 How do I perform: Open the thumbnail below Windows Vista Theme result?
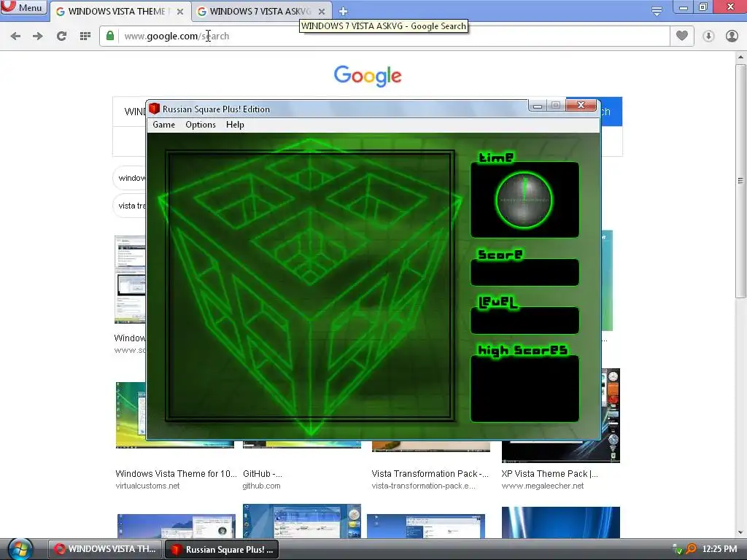(177, 526)
